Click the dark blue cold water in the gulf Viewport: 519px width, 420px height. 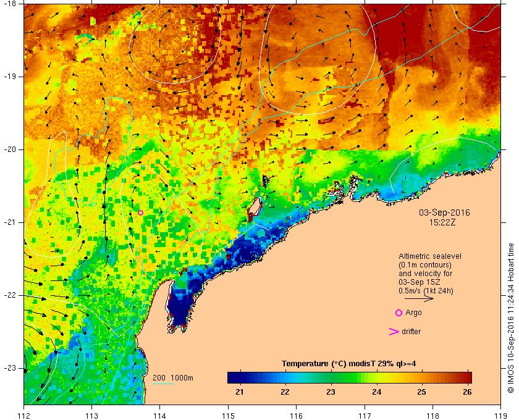pyautogui.click(x=180, y=308)
